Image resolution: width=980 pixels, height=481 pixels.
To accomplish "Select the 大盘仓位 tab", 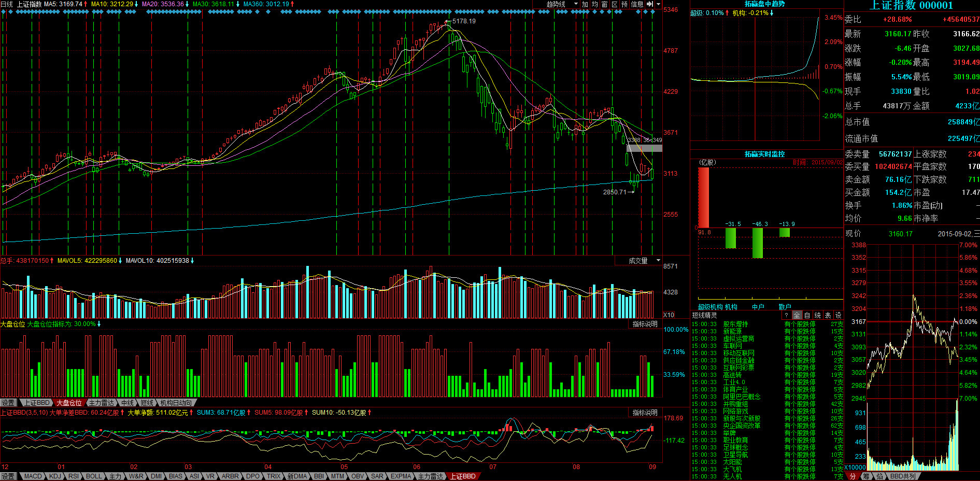I will click(x=69, y=403).
